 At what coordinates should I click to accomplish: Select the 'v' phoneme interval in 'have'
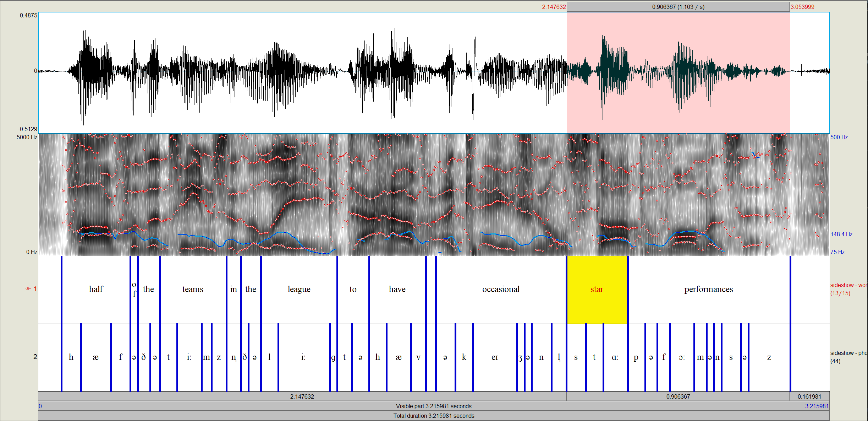click(x=418, y=357)
